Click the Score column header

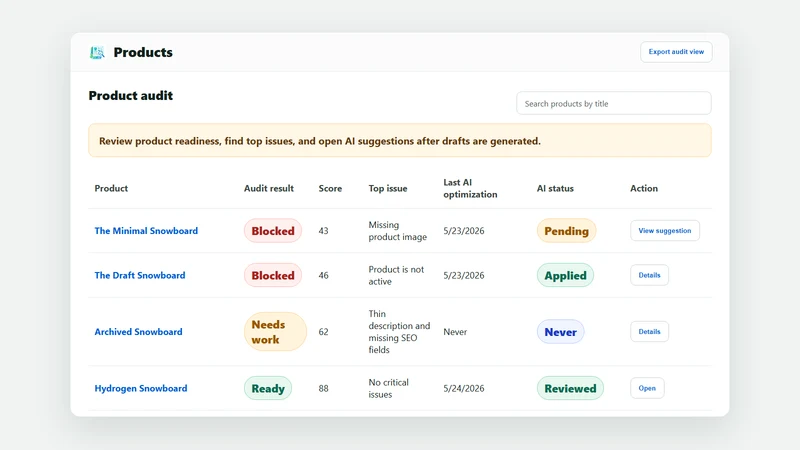(330, 188)
